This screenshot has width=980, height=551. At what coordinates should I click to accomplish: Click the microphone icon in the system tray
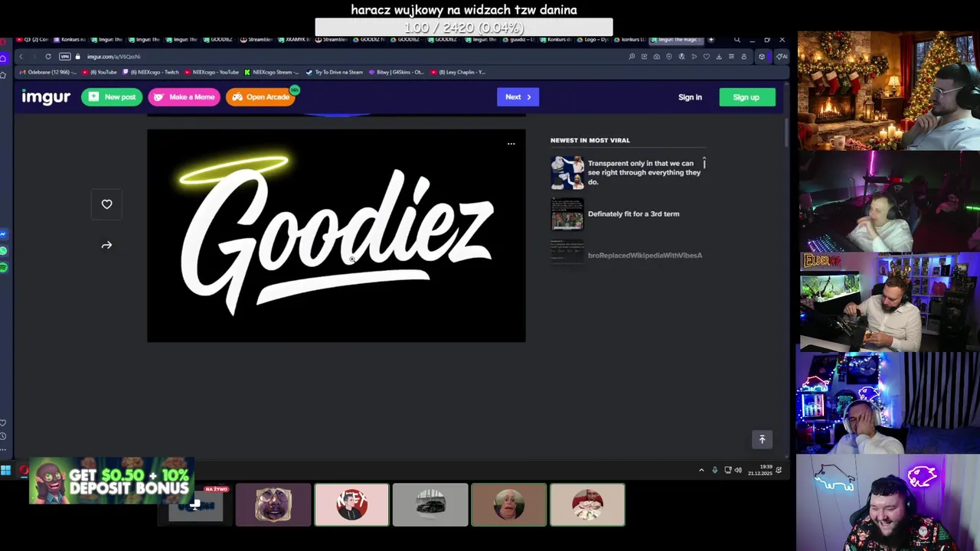(x=714, y=471)
